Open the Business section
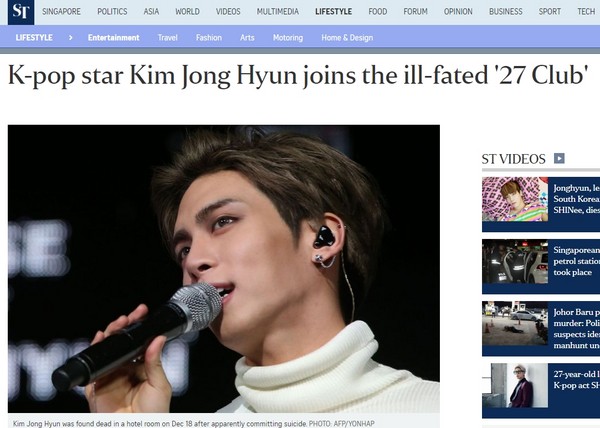The width and height of the screenshot is (600, 428). (505, 11)
